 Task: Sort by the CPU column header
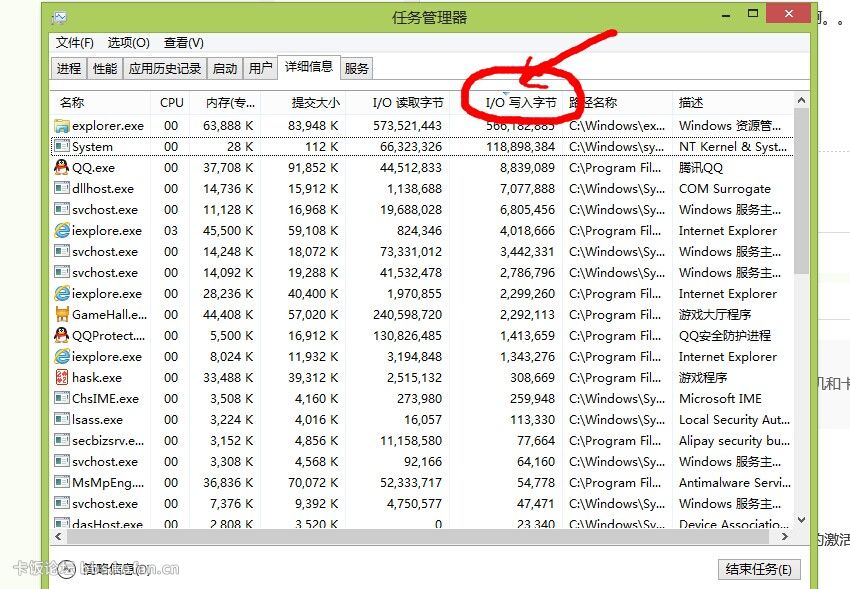point(171,102)
